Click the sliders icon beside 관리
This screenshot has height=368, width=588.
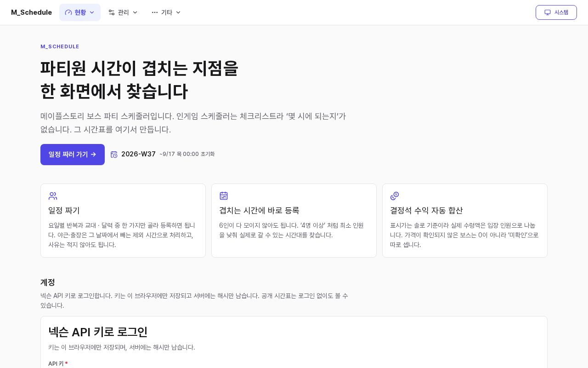coord(112,12)
